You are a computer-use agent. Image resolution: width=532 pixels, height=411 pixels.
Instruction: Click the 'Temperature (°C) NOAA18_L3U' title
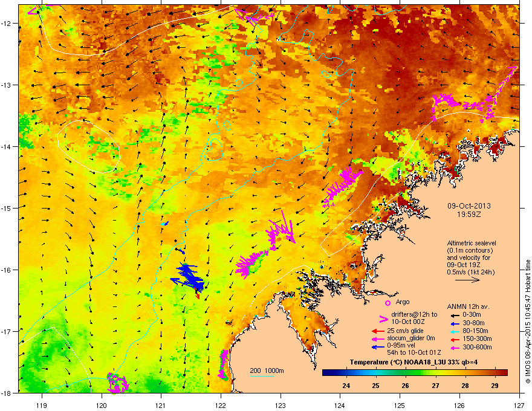(397, 362)
